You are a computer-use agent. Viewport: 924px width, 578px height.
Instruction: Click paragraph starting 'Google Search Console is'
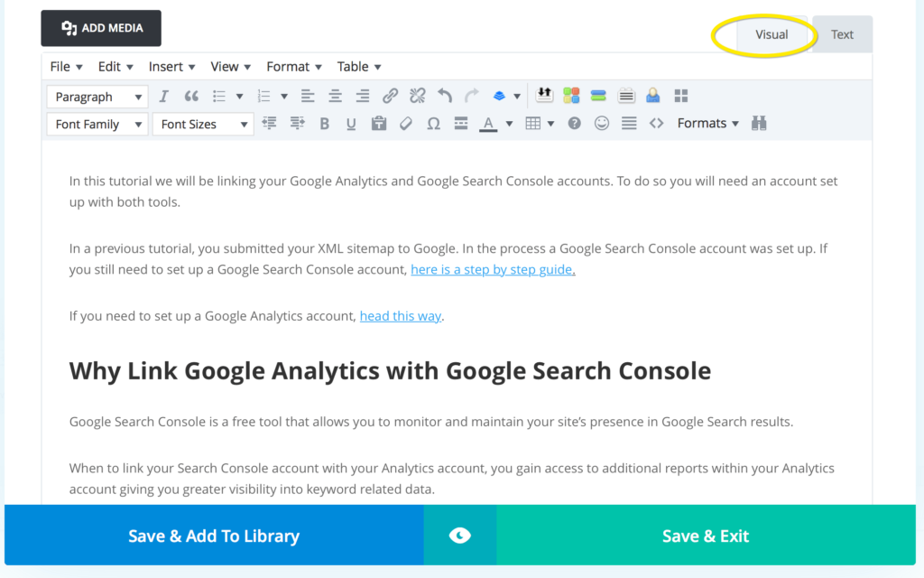431,422
